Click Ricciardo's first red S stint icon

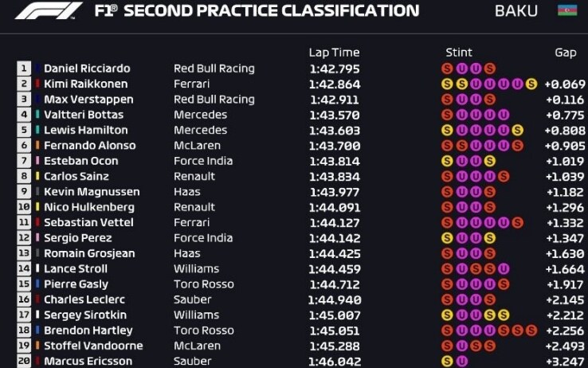tap(447, 69)
